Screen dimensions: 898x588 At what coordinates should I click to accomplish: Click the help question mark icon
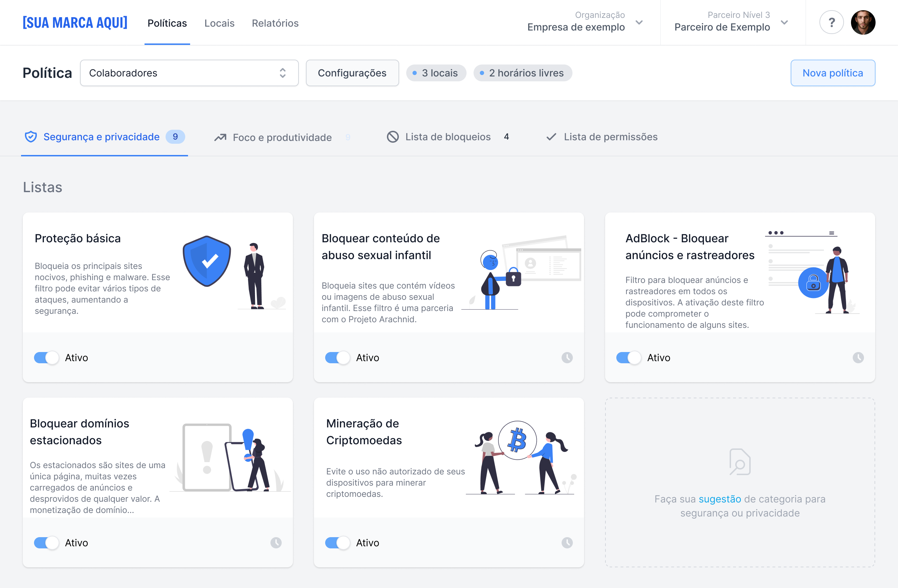tap(831, 23)
